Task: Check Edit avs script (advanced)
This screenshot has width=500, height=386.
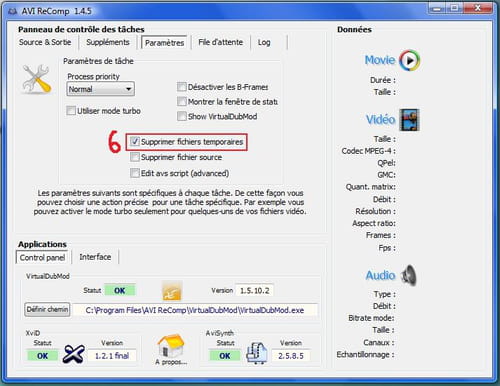Action: pos(135,173)
